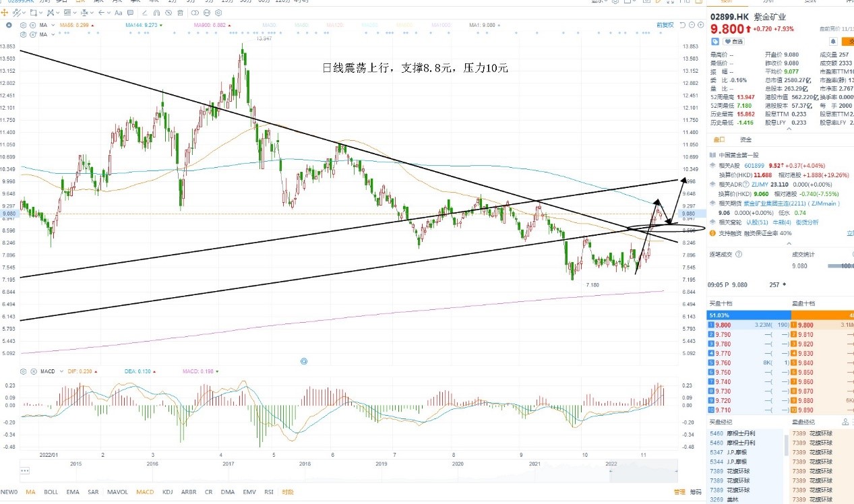Select the rectangle shape drawing tool

(x=34, y=13)
